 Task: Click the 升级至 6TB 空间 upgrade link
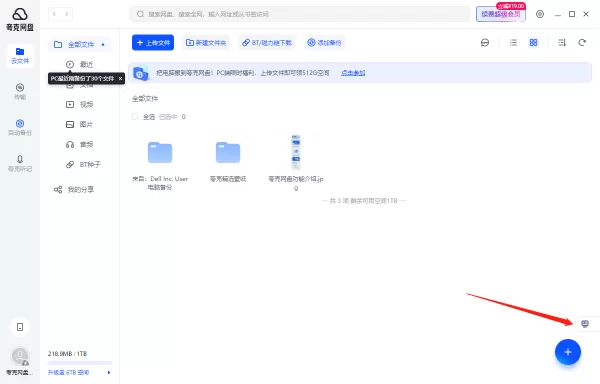tap(68, 373)
